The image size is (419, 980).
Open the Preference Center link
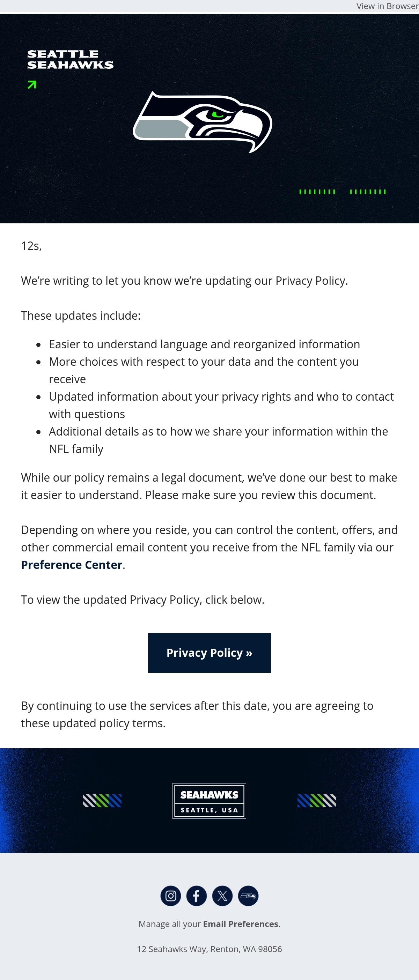[72, 565]
